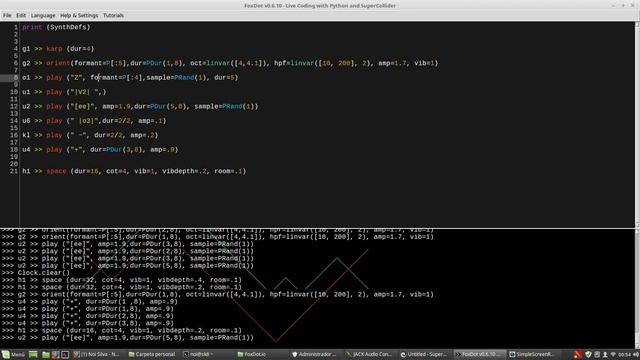Open the Tutorials menu
The height and width of the screenshot is (360, 640).
pos(113,16)
